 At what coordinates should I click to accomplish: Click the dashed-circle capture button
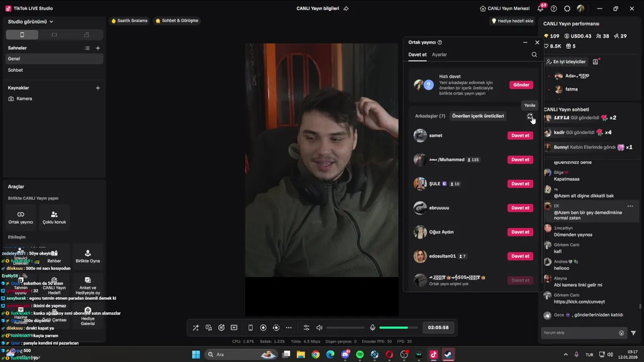tap(276, 328)
